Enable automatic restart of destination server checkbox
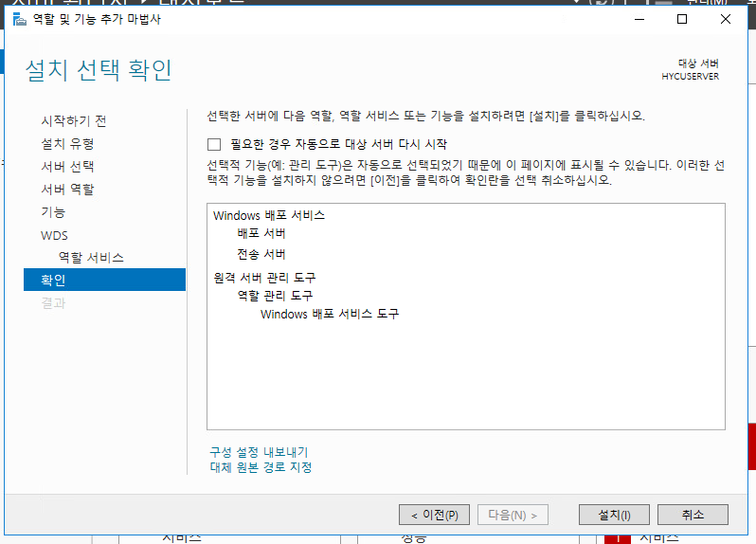The image size is (756, 544). [x=214, y=144]
